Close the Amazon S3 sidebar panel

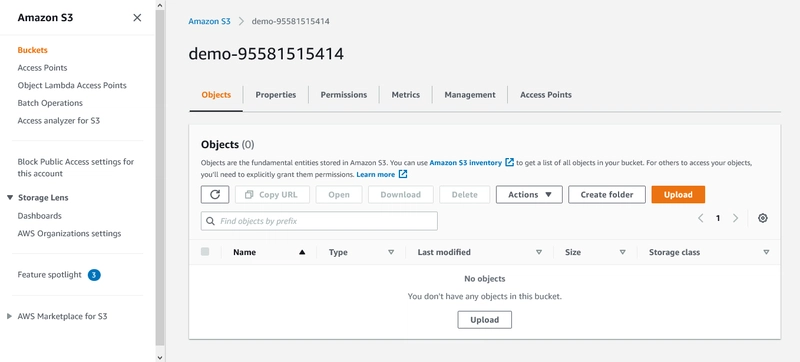(x=137, y=18)
